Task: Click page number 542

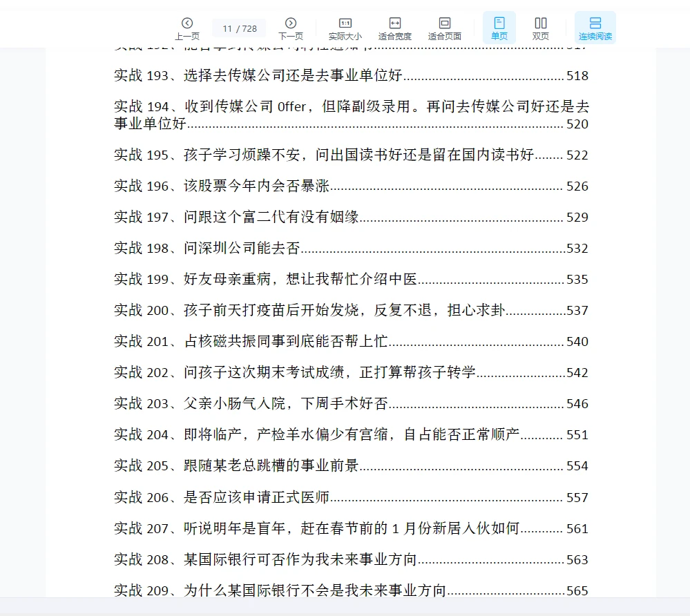Action: (577, 373)
